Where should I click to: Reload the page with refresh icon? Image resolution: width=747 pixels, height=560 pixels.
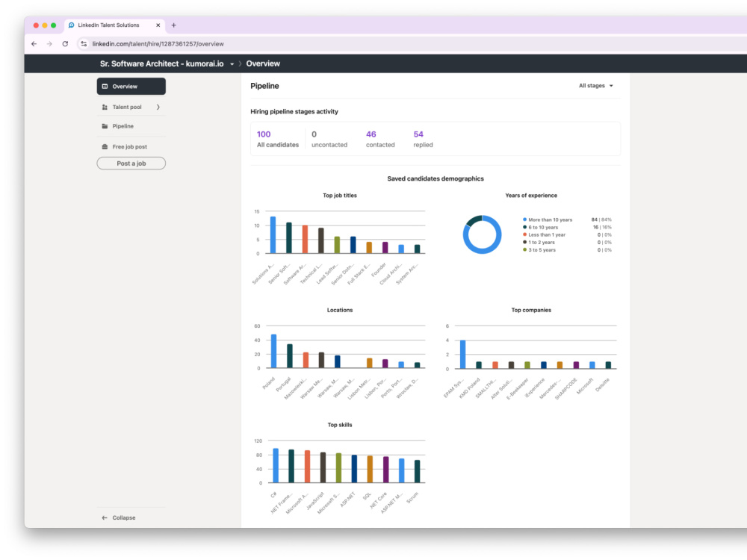point(65,44)
